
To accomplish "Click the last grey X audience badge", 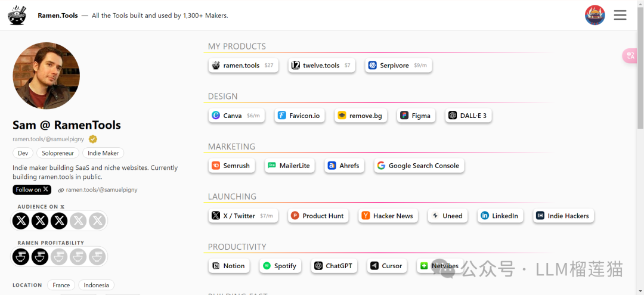I will [x=97, y=221].
